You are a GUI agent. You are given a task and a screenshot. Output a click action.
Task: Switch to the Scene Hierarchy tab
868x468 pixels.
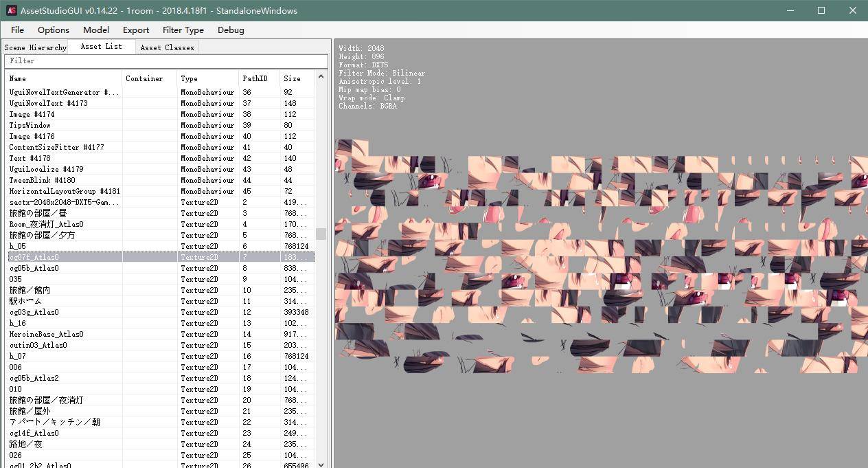click(x=35, y=47)
